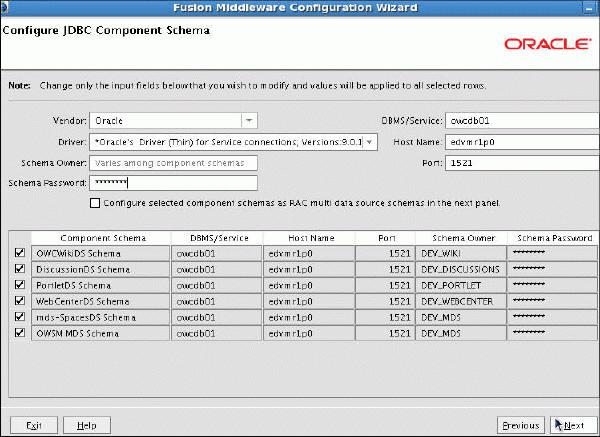The image size is (600, 437).
Task: Click the Schema Password column header
Action: (x=553, y=238)
